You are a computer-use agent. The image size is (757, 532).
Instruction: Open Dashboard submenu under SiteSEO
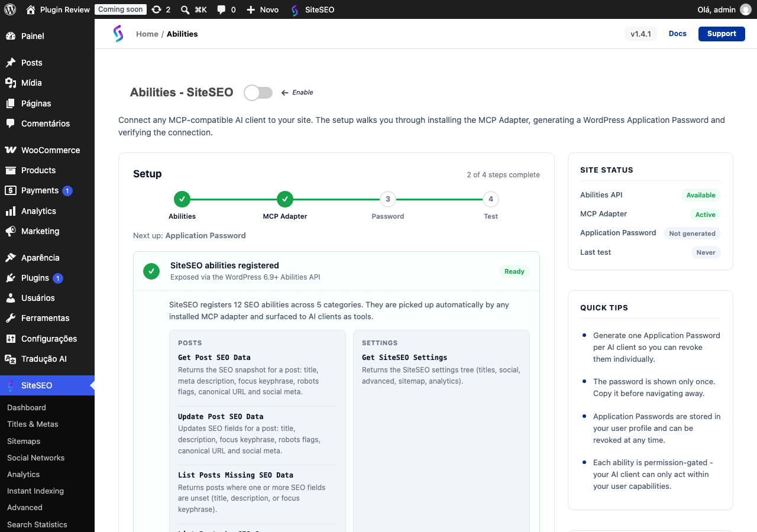point(27,407)
